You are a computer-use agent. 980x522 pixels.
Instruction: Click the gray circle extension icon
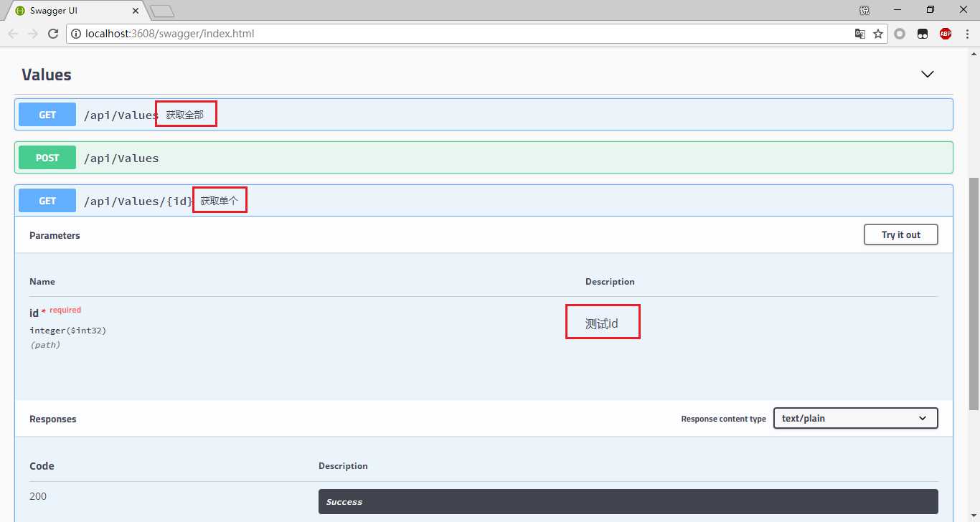click(x=900, y=34)
